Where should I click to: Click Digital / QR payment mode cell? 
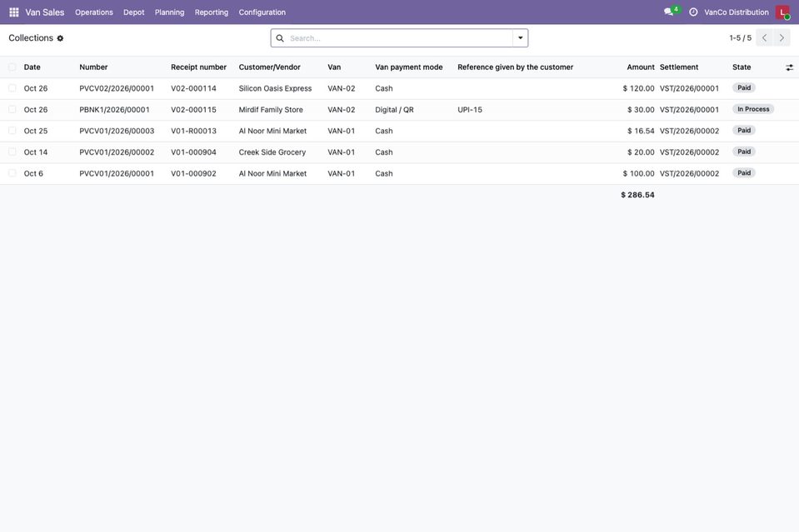394,110
